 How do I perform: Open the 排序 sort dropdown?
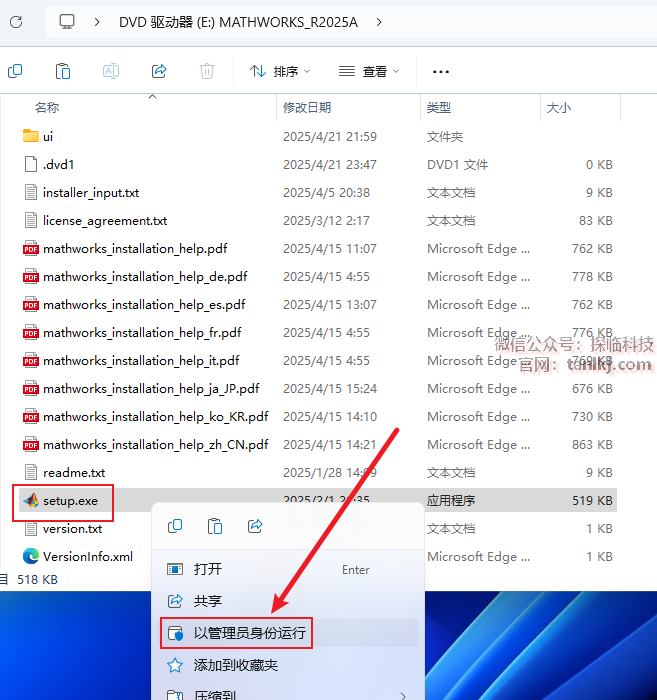tap(280, 71)
